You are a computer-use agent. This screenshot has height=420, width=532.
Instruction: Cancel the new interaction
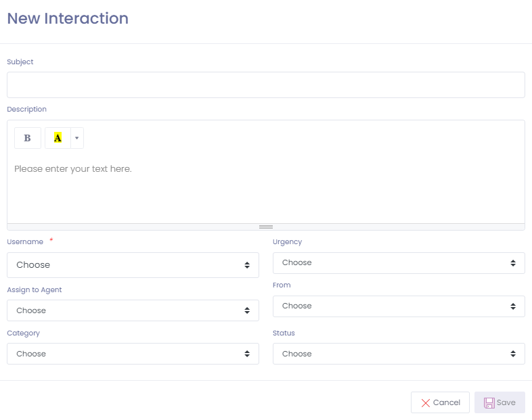tap(440, 402)
